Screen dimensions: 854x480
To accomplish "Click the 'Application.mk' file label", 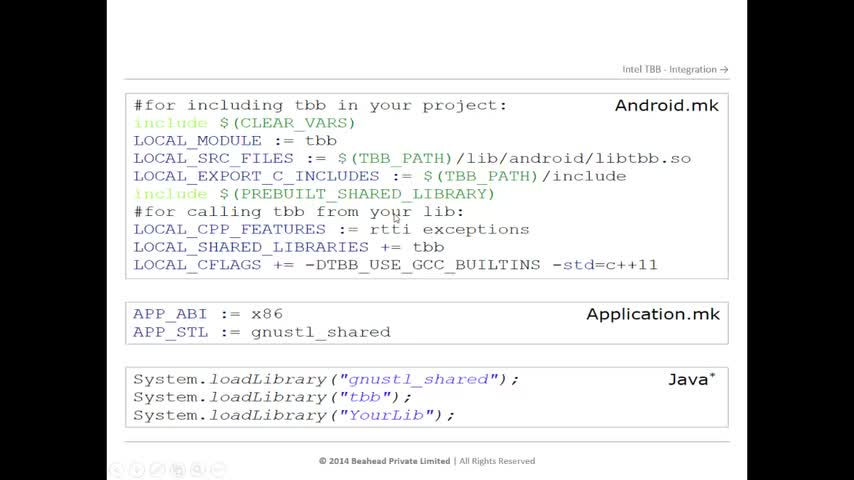I will (653, 314).
